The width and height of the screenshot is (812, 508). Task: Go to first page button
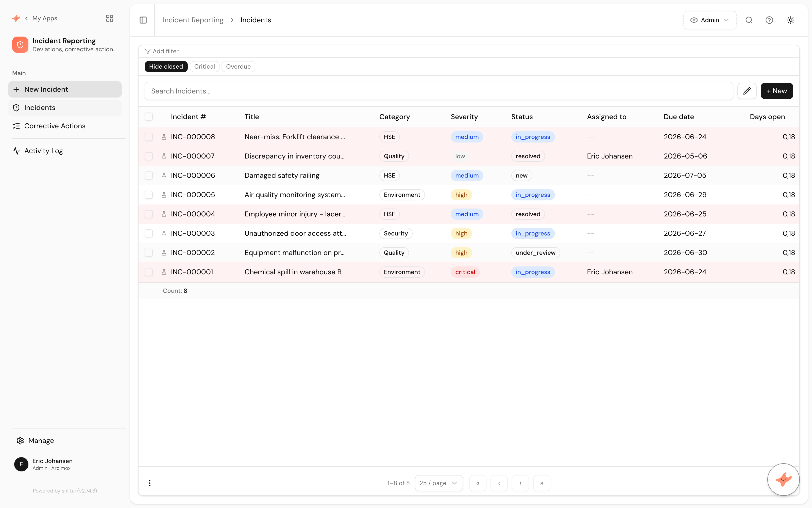478,483
